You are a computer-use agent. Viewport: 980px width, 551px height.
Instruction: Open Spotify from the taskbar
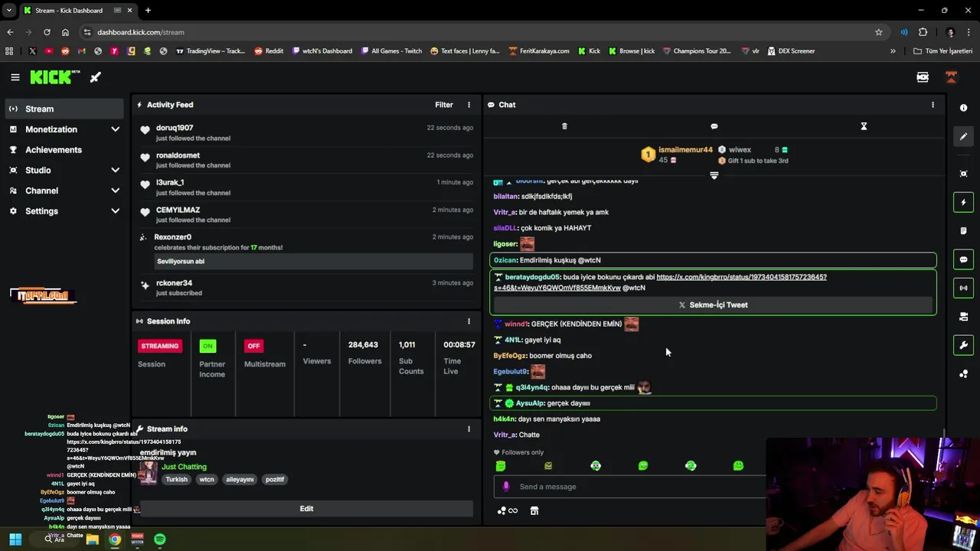tap(159, 540)
